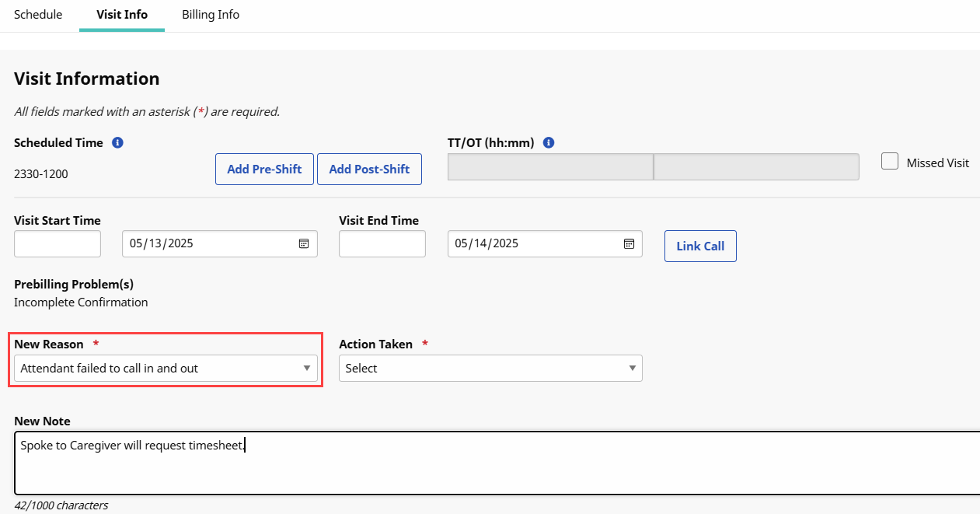
Task: Click the 05/14/2025 end date field
Action: [x=531, y=243]
